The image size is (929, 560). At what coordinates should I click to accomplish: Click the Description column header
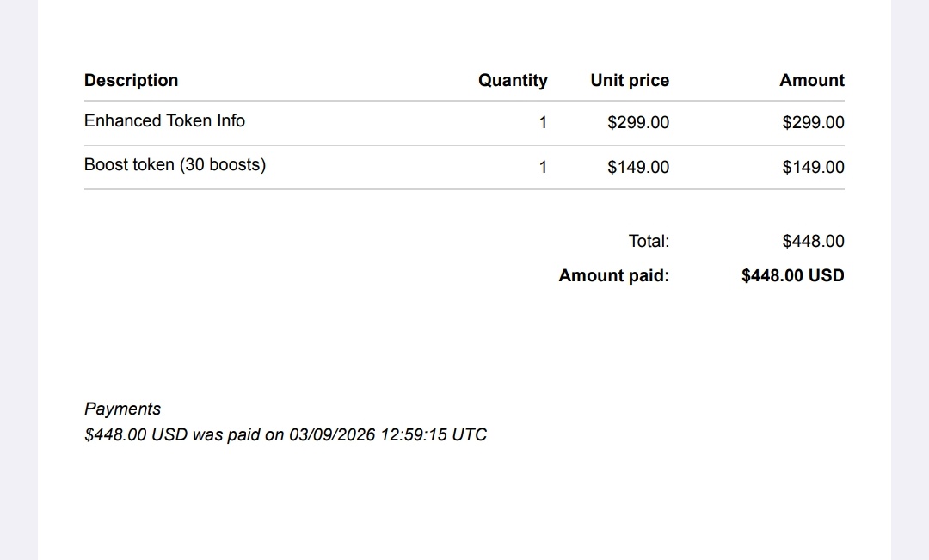131,81
